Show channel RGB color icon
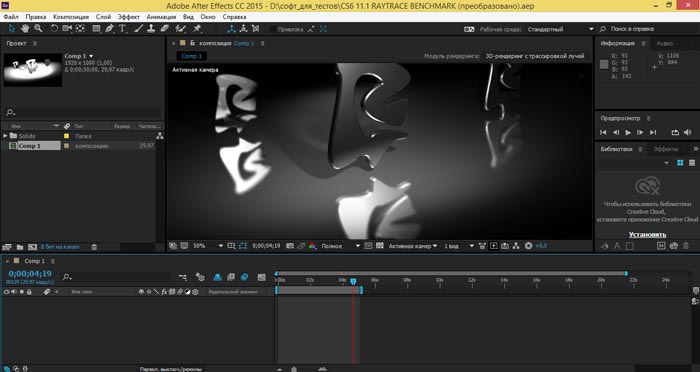This screenshot has height=372, width=700. click(x=312, y=246)
